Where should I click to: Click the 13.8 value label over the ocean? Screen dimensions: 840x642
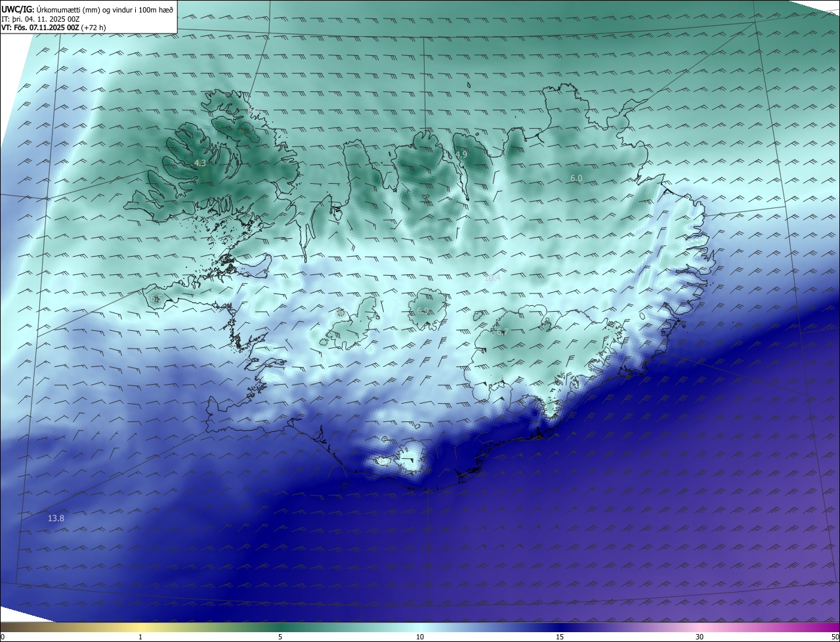56,519
